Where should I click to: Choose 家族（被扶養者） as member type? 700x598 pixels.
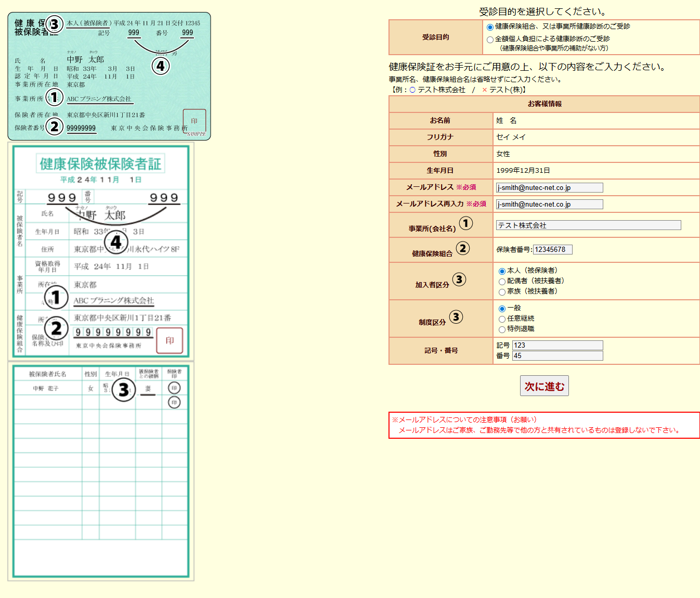[502, 292]
